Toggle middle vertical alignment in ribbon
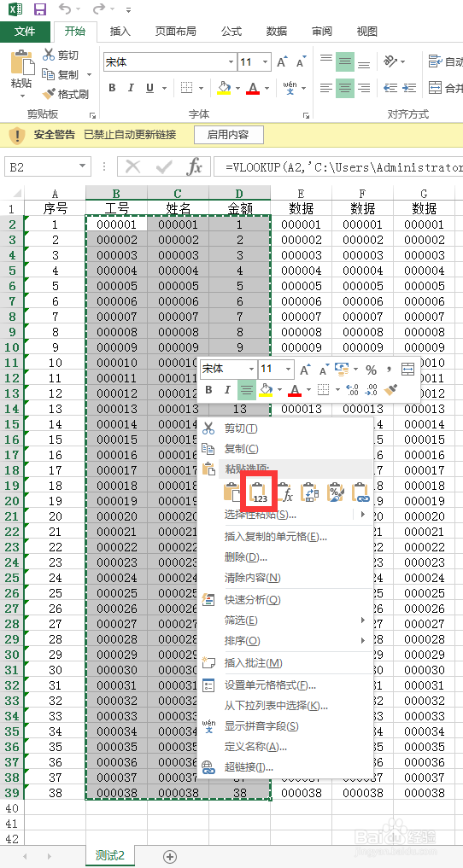The width and height of the screenshot is (463, 868). pos(345,61)
